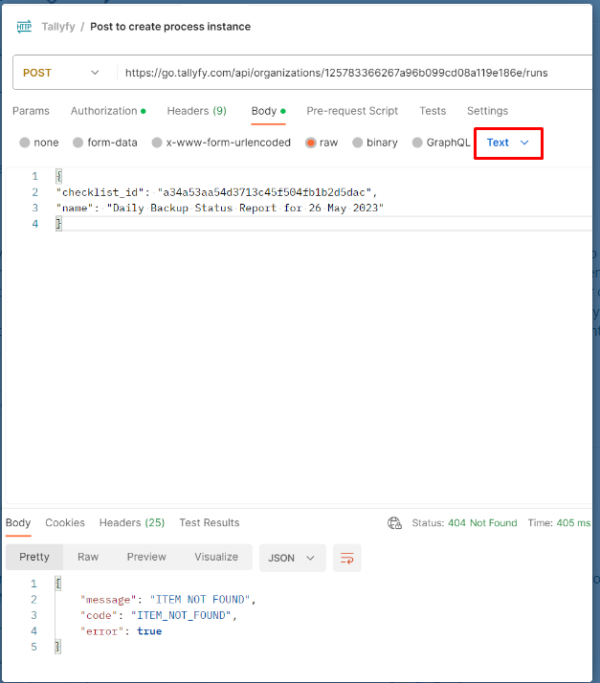600x683 pixels.
Task: Select the Preview response view
Action: pyautogui.click(x=146, y=557)
